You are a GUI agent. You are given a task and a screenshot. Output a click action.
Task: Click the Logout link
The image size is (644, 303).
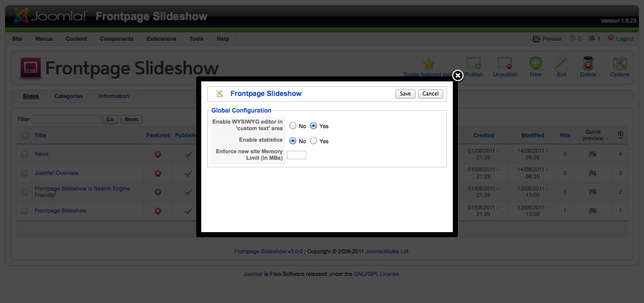click(x=625, y=39)
